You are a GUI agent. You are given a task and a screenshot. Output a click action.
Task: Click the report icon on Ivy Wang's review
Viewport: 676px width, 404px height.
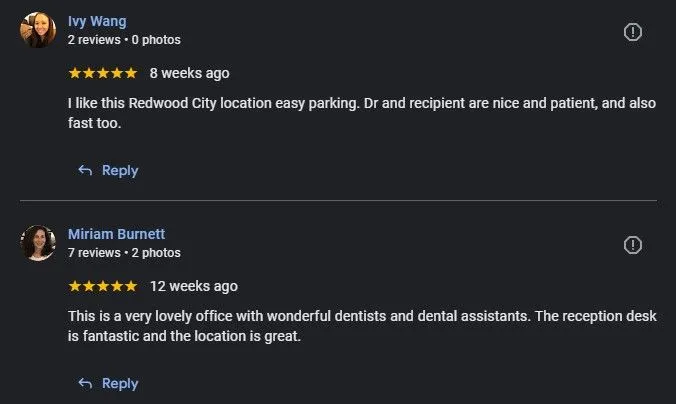click(633, 32)
